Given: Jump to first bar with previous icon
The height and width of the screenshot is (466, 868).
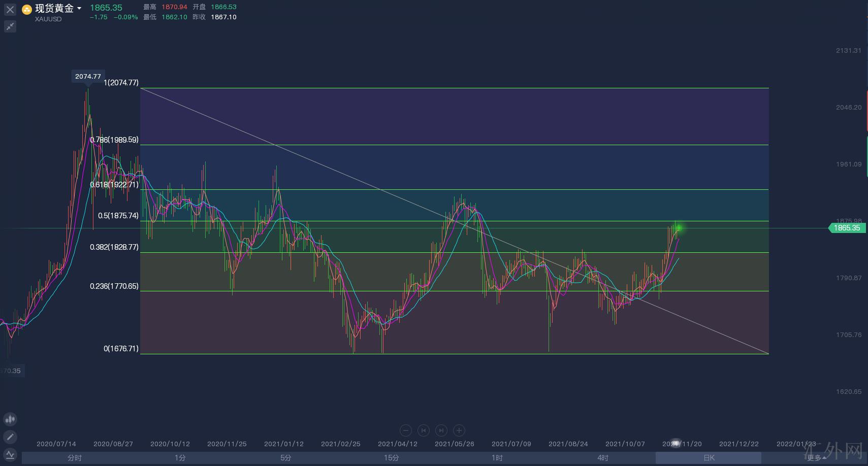Looking at the screenshot, I should click(x=424, y=430).
